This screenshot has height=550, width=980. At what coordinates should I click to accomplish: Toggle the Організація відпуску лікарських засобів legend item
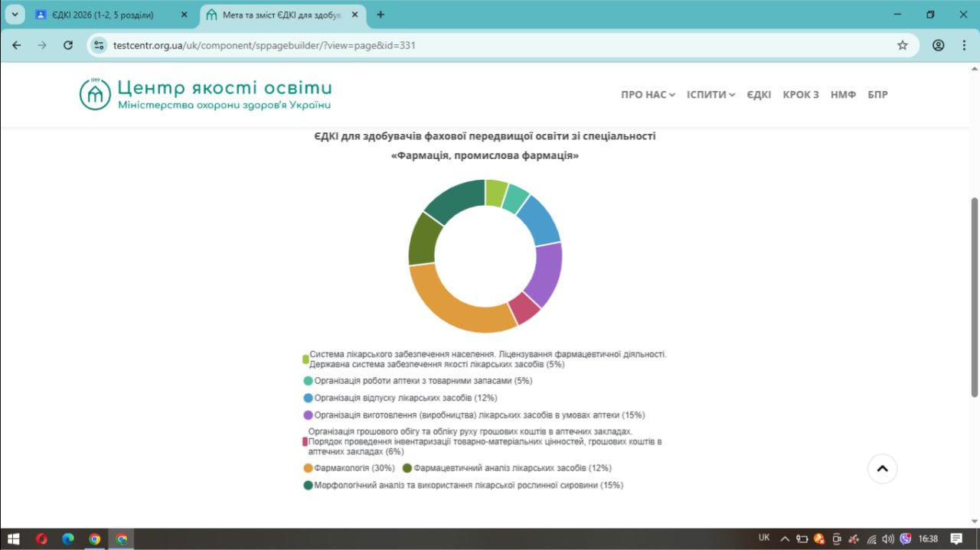pos(405,398)
